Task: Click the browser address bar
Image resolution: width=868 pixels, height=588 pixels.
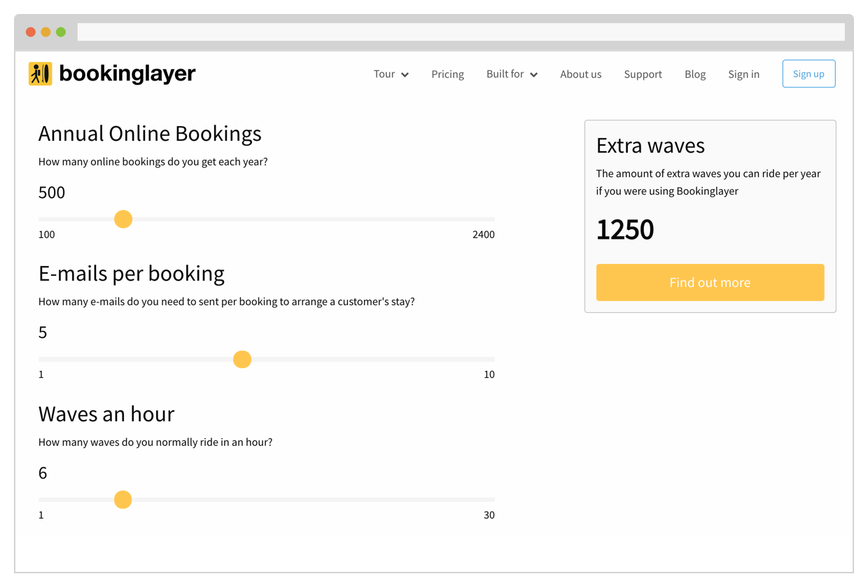Action: 461,32
